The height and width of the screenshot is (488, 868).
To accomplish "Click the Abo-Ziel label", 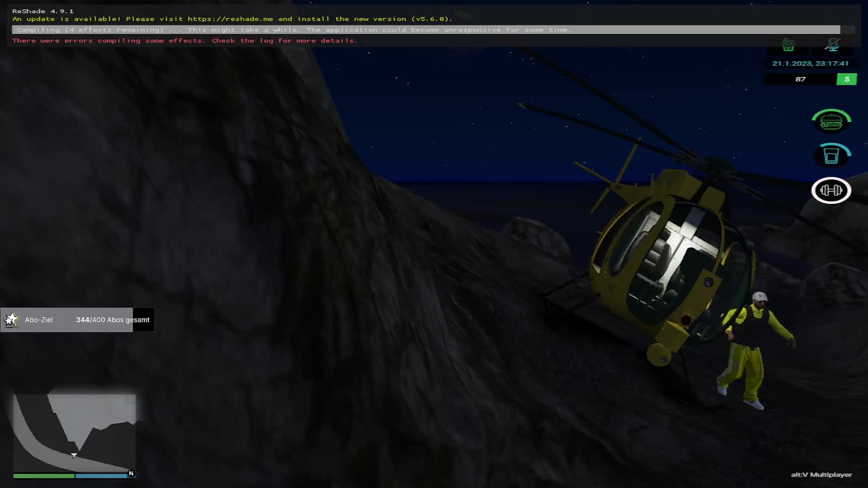I will [39, 320].
